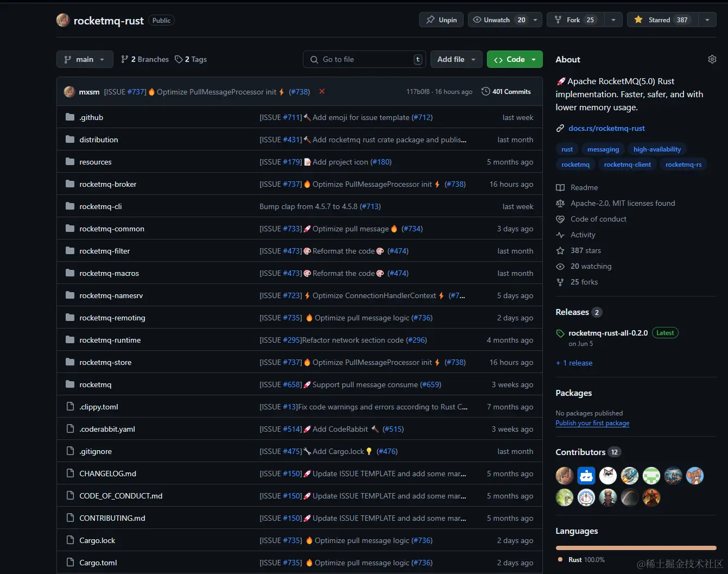
Task: Open the CONTRIBUTING.md file
Action: click(x=112, y=518)
